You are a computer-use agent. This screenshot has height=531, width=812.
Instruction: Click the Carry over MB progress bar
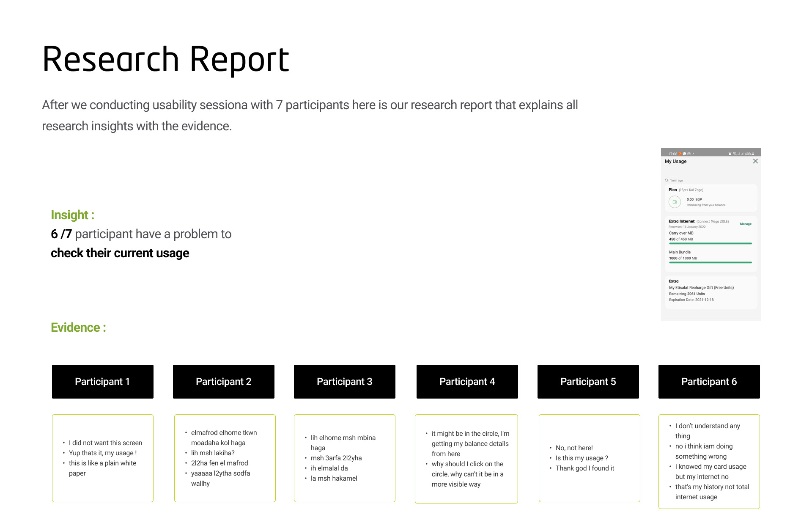pos(710,243)
